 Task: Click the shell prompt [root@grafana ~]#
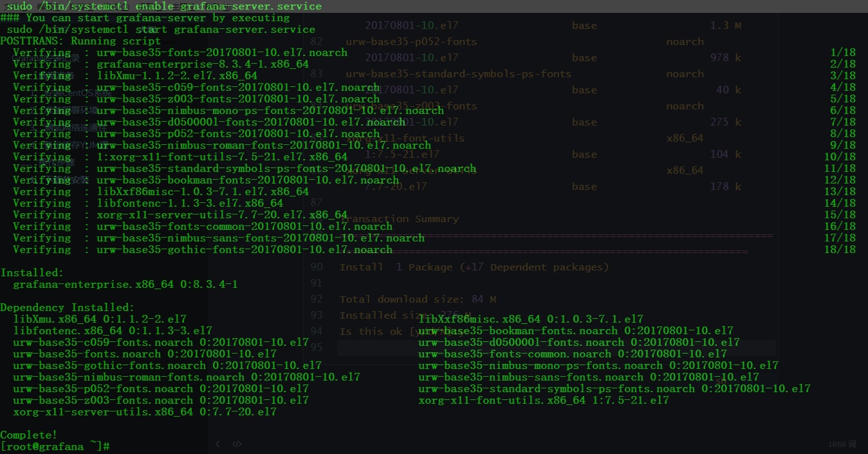pos(55,446)
